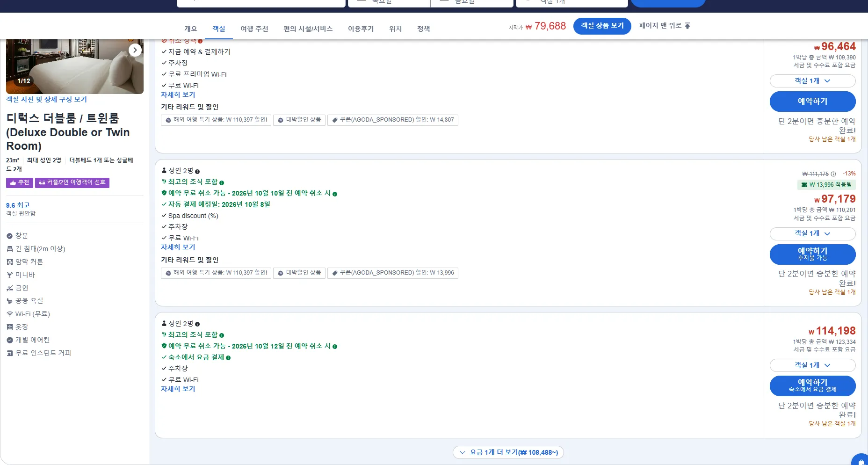The image size is (868, 465).
Task: Click info icon beside crossed-out ₩111,175
Action: pos(833,174)
